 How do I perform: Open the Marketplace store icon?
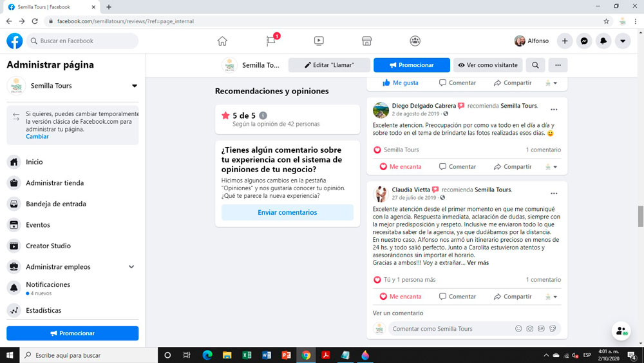point(367,41)
